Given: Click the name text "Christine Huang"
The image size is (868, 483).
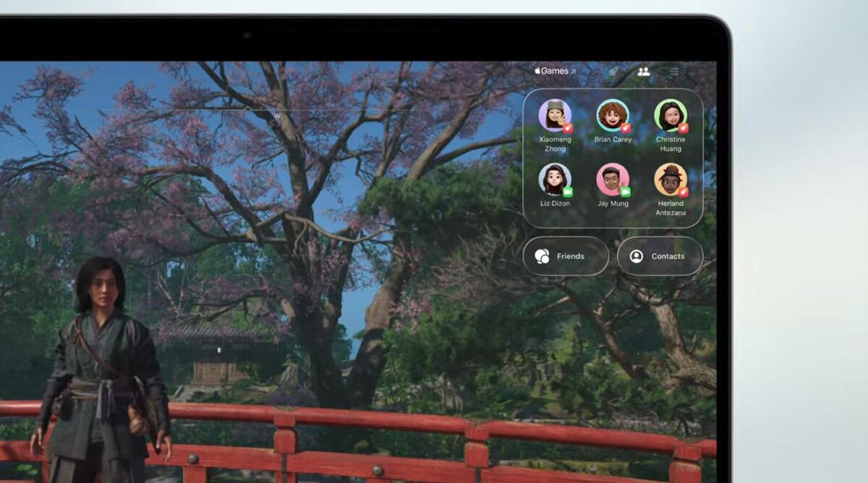Looking at the screenshot, I should (x=671, y=144).
